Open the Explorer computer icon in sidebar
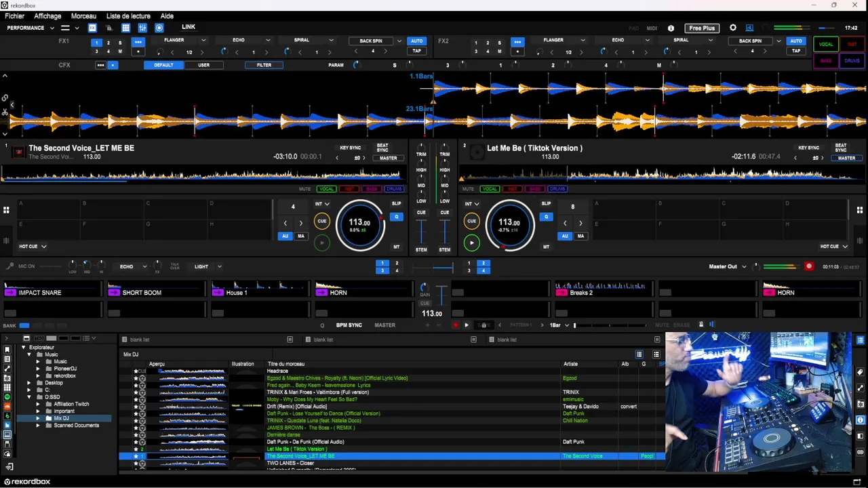868x488 pixels. pos(7,435)
